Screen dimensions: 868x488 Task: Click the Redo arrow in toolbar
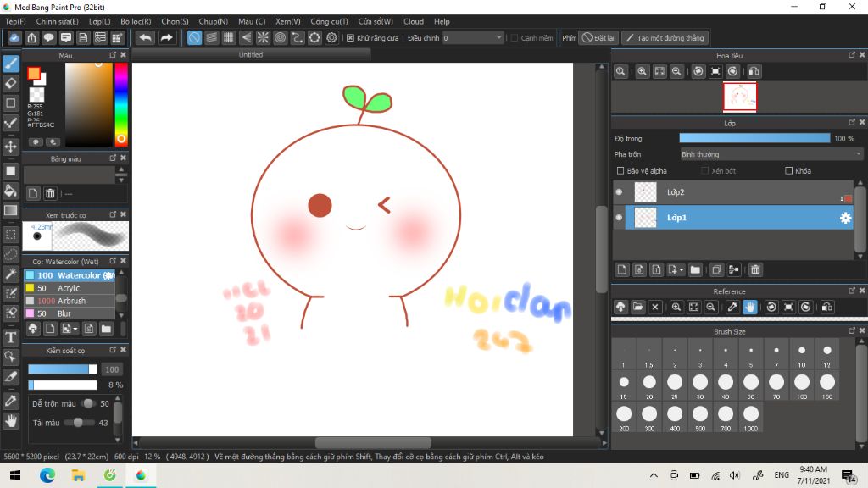167,37
